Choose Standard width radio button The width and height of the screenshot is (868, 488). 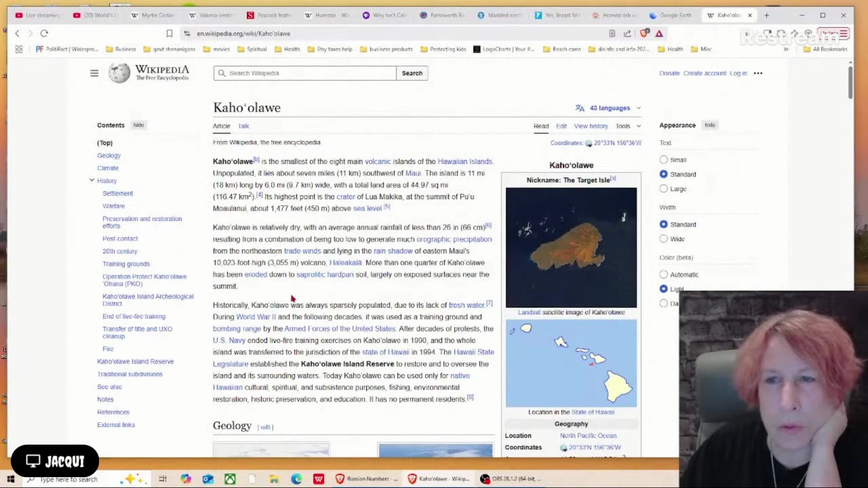click(x=664, y=224)
